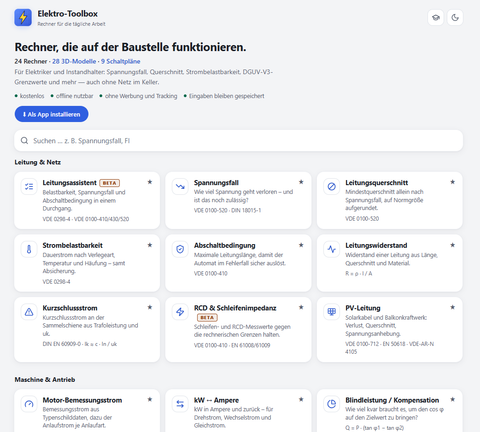The width and height of the screenshot is (480, 432).
Task: Click the Eingaben bleiben gespeichert text
Action: pyautogui.click(x=226, y=96)
